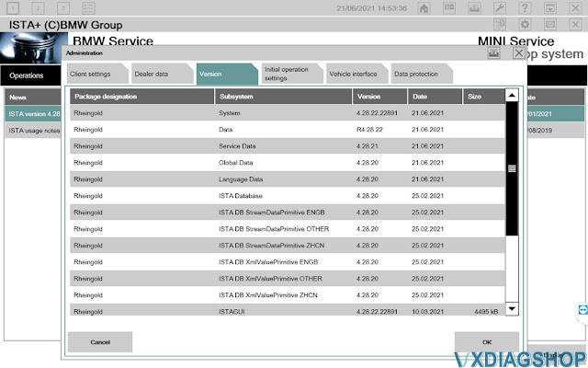Viewport: 588px width, 368px height.
Task: Select the Language Data row
Action: point(288,179)
